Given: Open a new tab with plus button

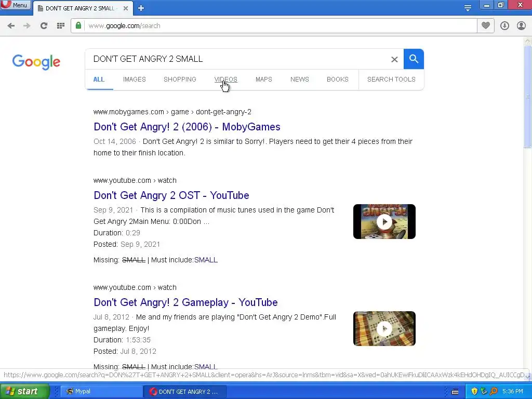Looking at the screenshot, I should pyautogui.click(x=141, y=8).
